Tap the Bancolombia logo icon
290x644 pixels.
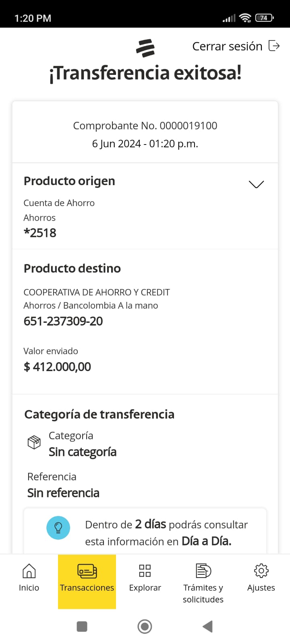click(145, 48)
